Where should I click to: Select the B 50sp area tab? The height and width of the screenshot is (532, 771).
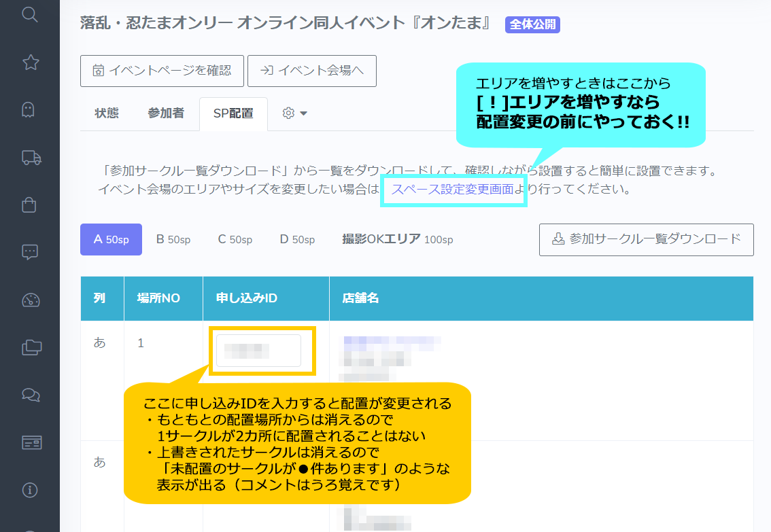173,239
